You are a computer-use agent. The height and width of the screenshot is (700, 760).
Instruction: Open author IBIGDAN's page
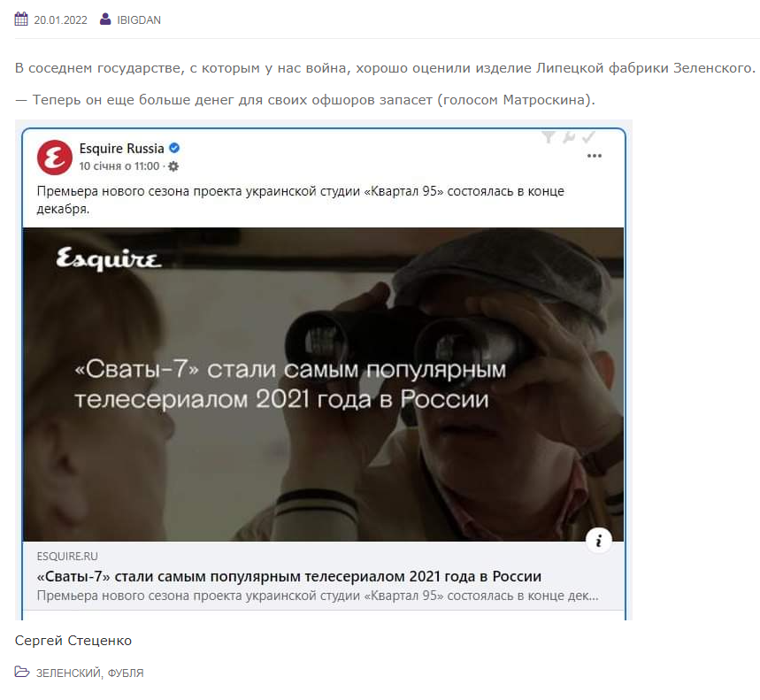point(139,19)
